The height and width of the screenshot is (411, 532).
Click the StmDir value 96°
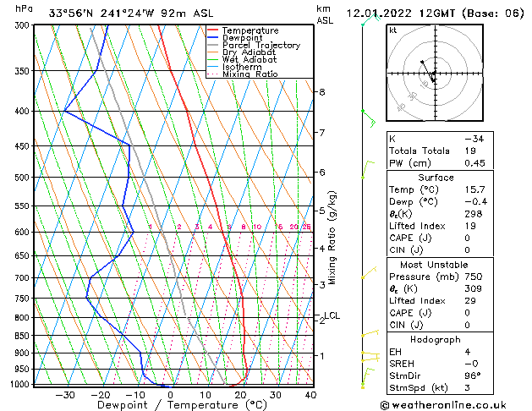[473, 376]
